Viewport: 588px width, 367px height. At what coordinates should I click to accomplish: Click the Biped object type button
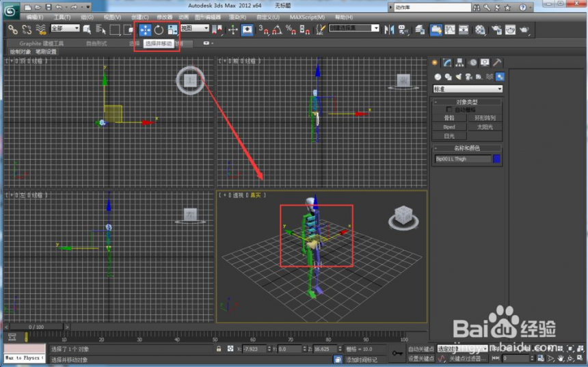tap(449, 126)
